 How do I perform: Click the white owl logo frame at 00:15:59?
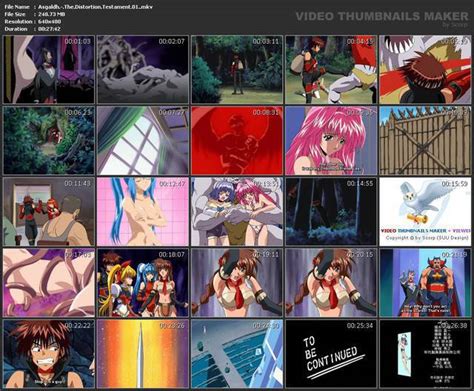click(x=425, y=212)
